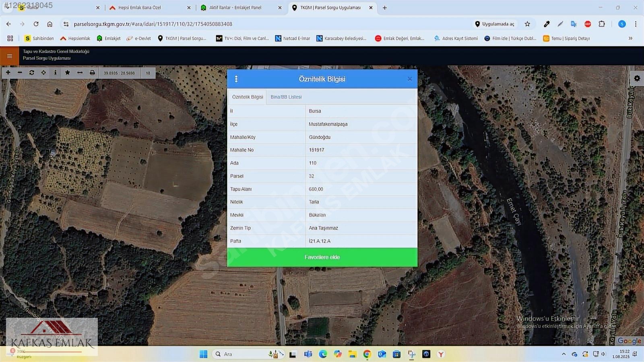
Task: Open the orange hamburger menu
Action: tap(10, 56)
